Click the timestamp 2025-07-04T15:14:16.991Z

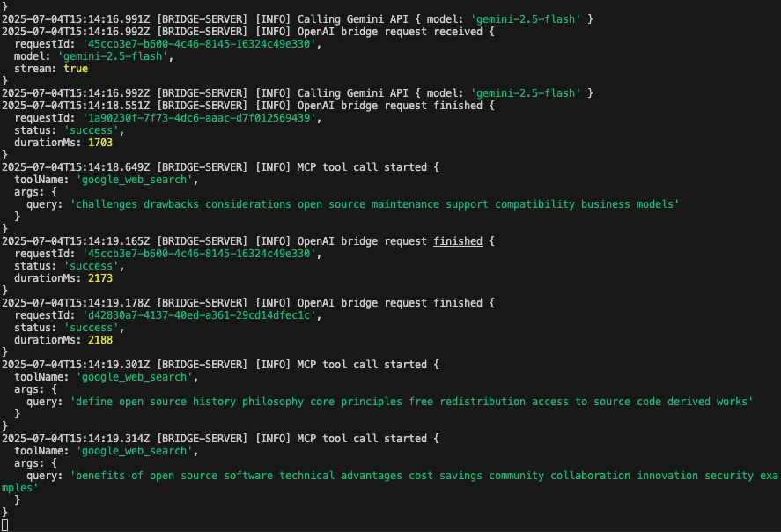(x=76, y=18)
